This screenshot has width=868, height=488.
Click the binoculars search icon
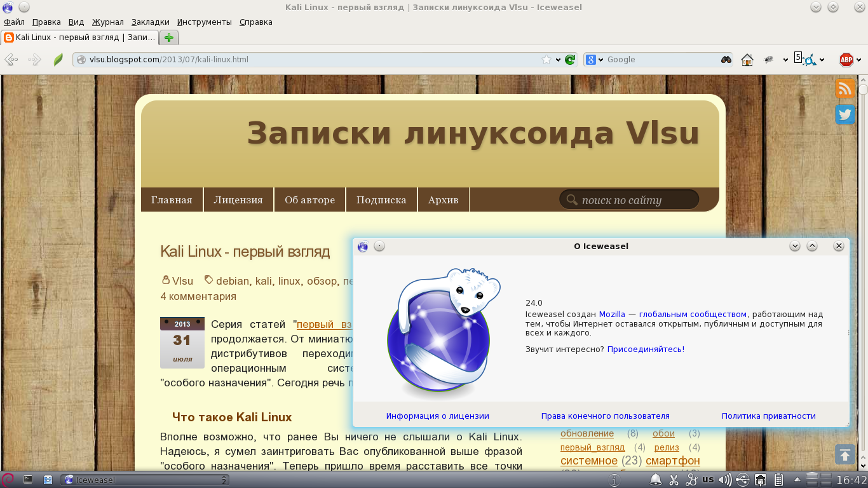pos(726,60)
